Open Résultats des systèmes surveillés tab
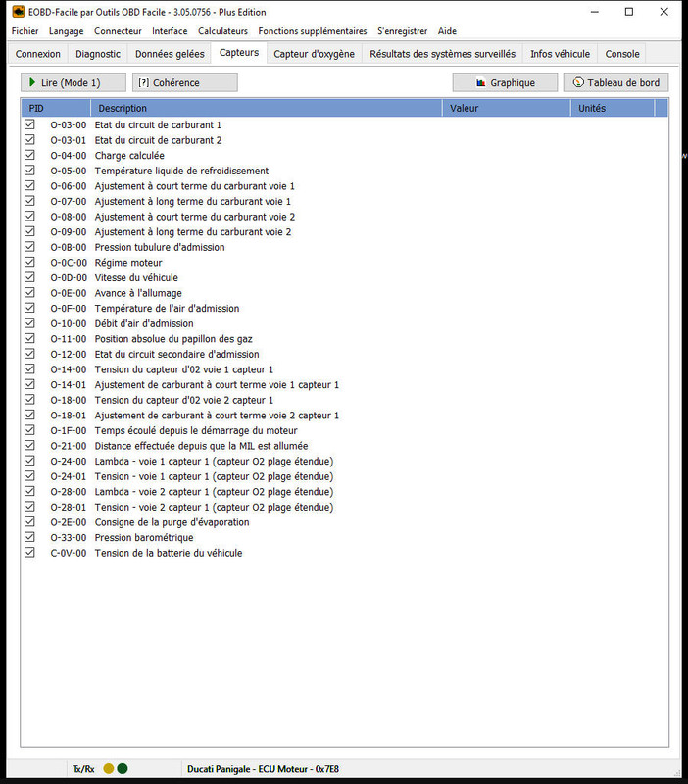This screenshot has height=784, width=688. point(443,54)
